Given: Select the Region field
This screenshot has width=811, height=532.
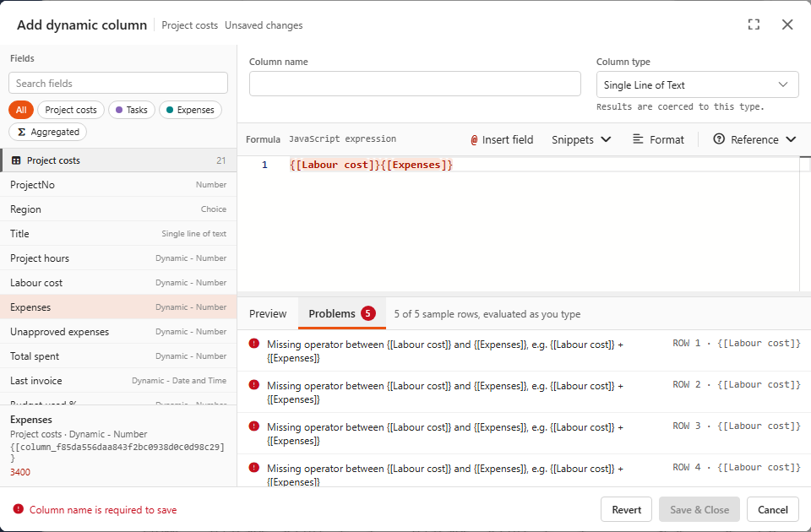Looking at the screenshot, I should tap(118, 209).
